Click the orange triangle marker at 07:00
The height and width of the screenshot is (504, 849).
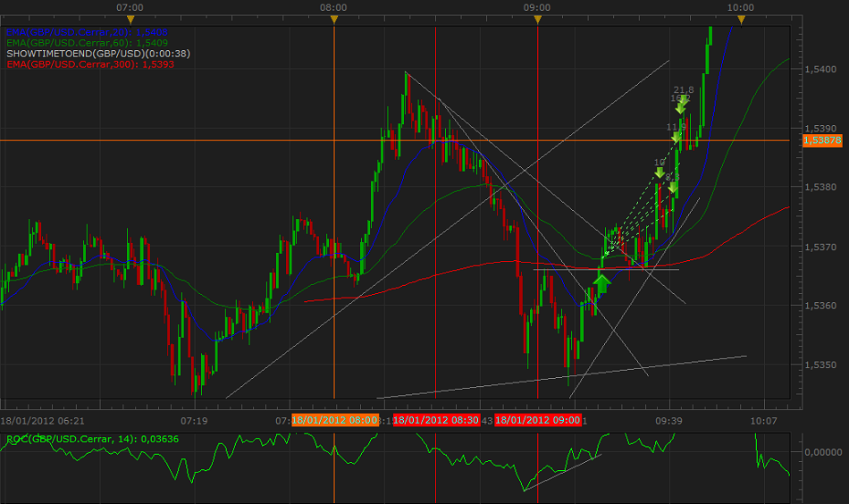[x=130, y=19]
